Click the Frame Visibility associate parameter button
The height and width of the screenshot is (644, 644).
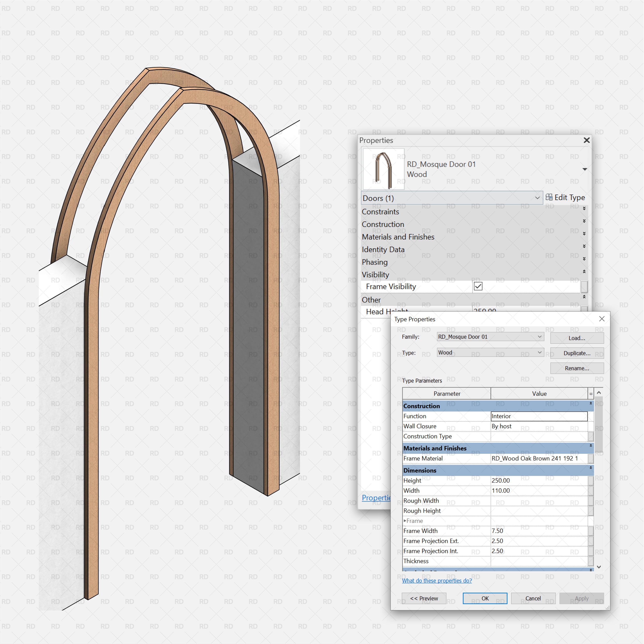584,286
